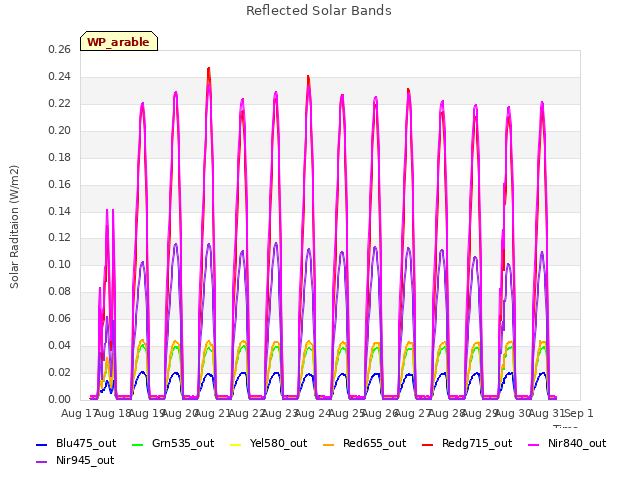This screenshot has height=480, width=640.
Task: Toggle the Yel580_out legend entry
Action: pos(269,443)
